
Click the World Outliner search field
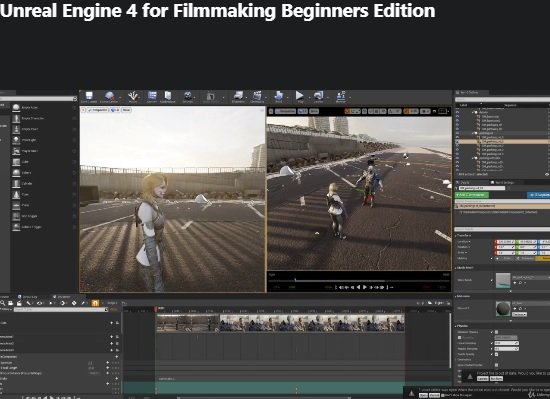tap(502, 100)
